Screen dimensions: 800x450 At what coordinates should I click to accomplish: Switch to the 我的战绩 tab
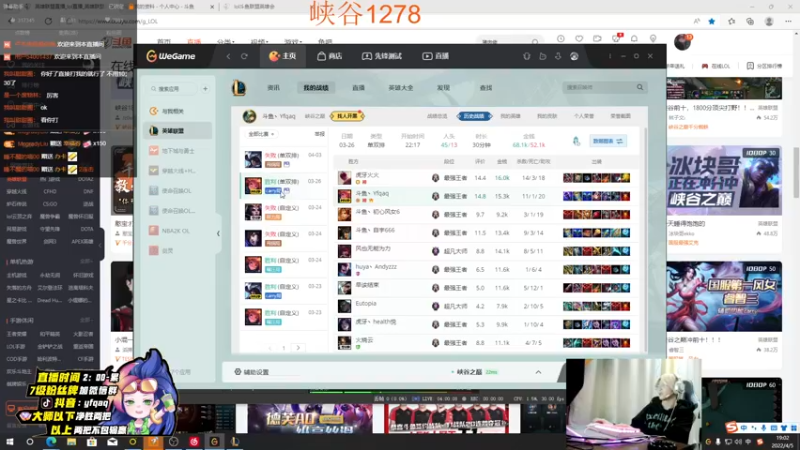point(316,88)
